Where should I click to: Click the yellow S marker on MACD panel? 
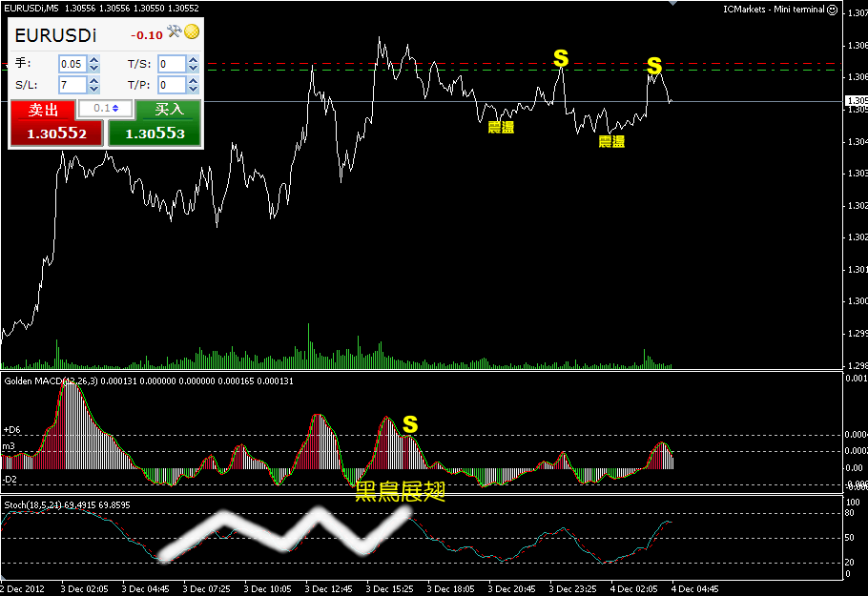coord(410,424)
